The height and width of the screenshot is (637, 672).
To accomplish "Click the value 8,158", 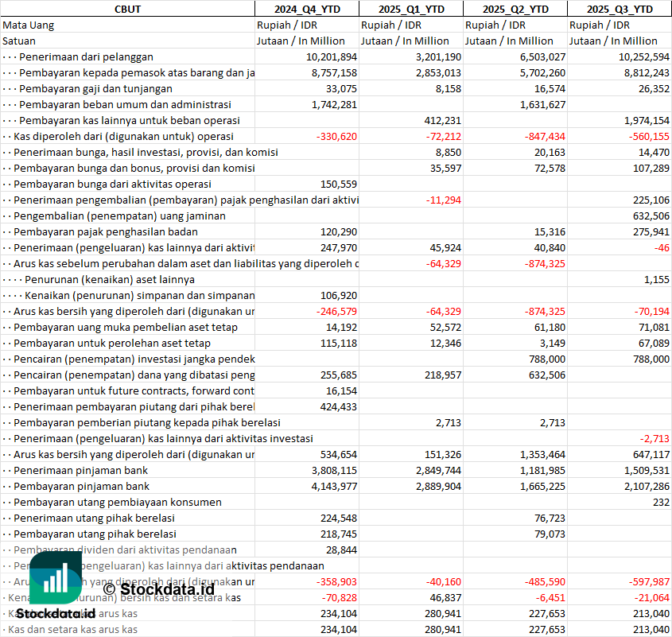I will click(x=449, y=89).
